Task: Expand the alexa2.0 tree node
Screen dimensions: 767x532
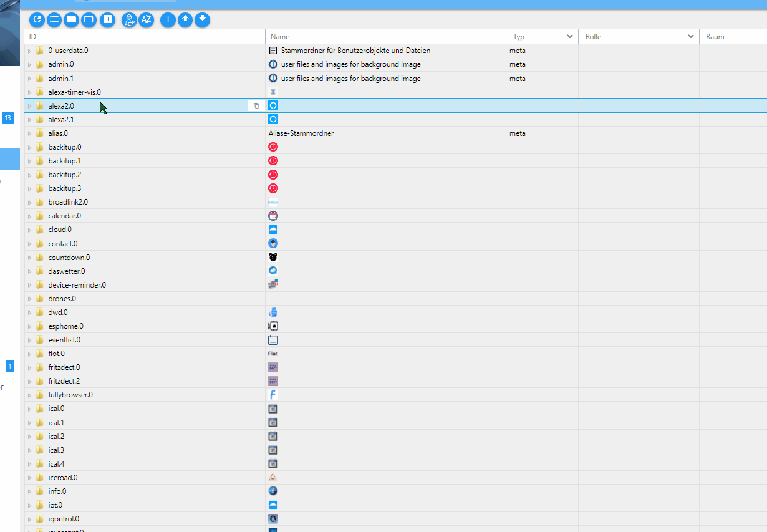Action: pos(29,106)
